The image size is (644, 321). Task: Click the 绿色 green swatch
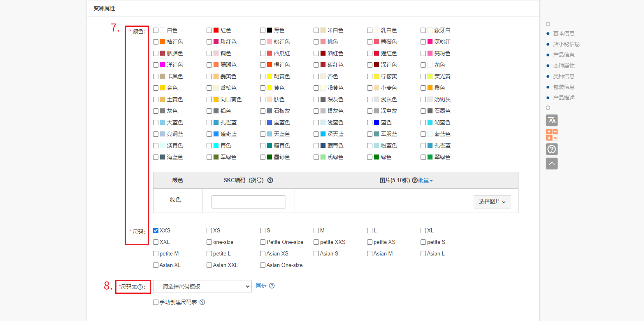(x=377, y=157)
